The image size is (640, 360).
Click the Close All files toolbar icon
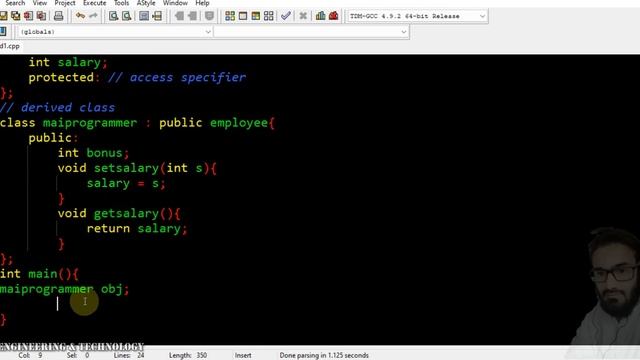[x=41, y=16]
